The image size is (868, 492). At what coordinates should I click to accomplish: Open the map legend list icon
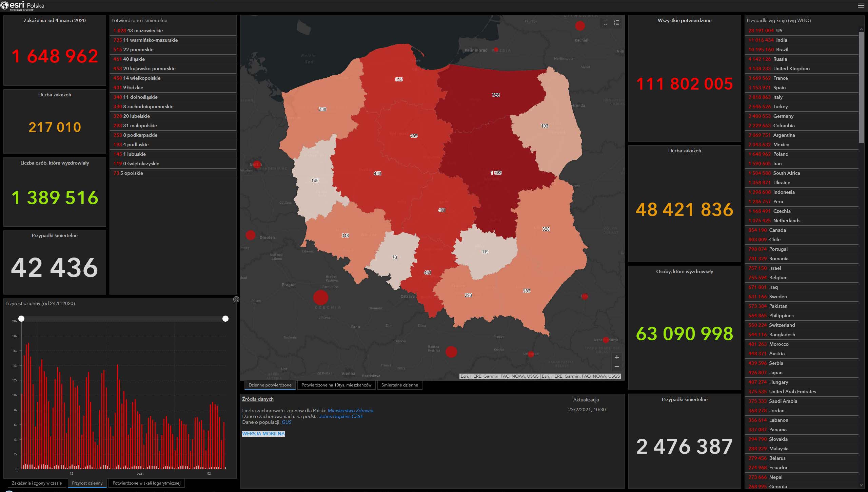coord(616,23)
